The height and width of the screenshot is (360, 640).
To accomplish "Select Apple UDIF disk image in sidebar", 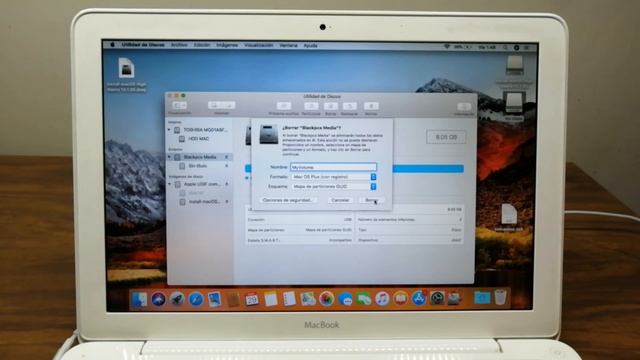I will [202, 184].
